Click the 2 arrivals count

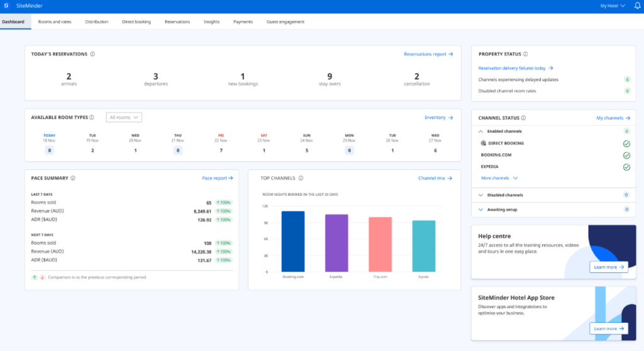click(69, 77)
